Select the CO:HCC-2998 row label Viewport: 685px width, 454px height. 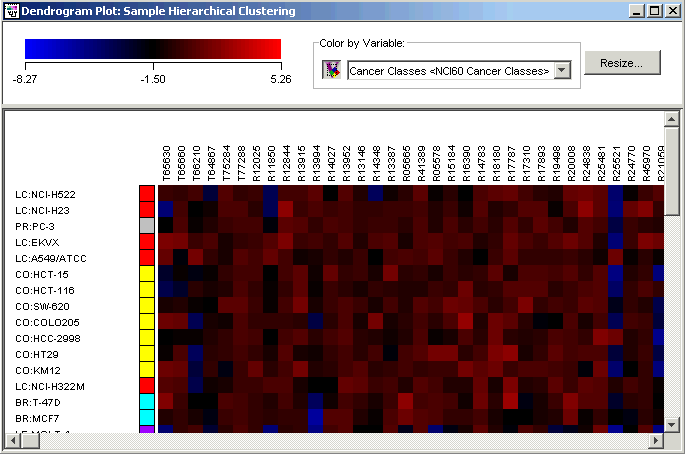(48, 339)
